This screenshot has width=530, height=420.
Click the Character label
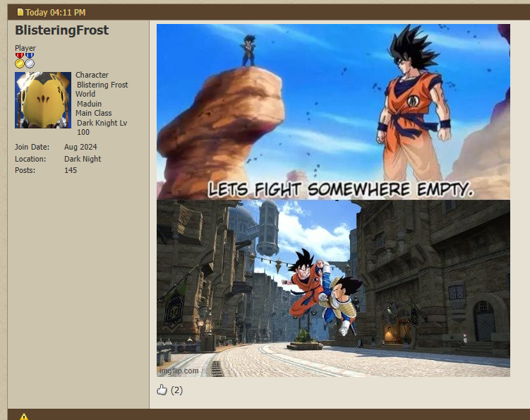point(92,75)
